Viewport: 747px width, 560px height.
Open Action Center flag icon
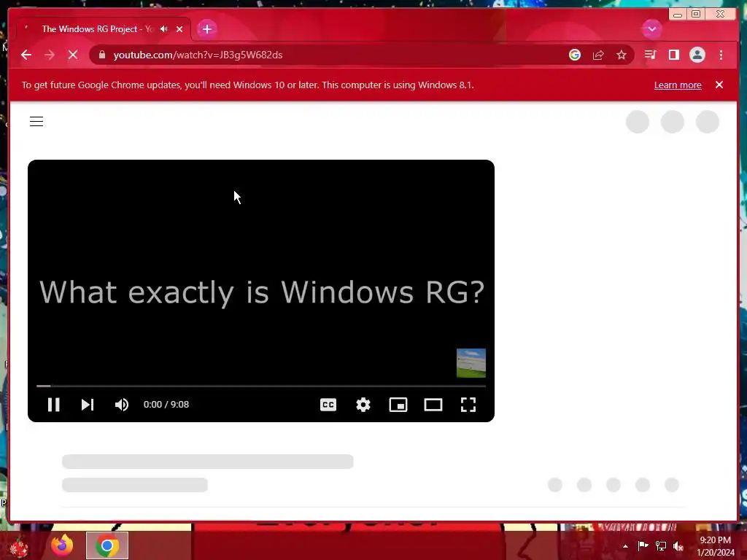pyautogui.click(x=643, y=545)
